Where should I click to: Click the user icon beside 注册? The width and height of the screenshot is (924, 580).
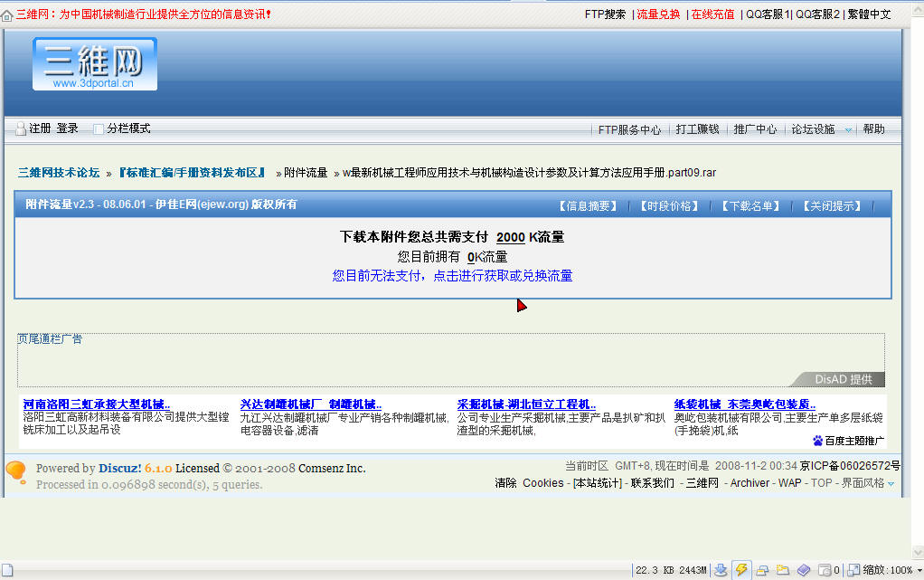[x=21, y=128]
